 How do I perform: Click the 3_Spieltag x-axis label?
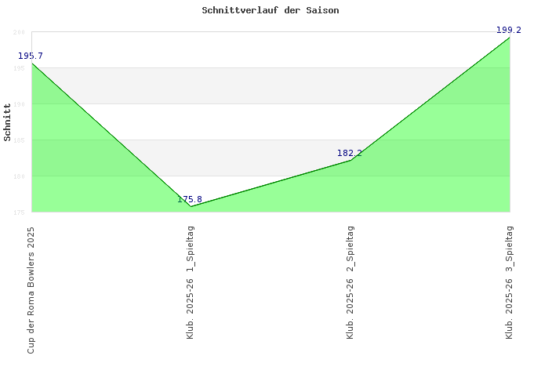[510, 282]
